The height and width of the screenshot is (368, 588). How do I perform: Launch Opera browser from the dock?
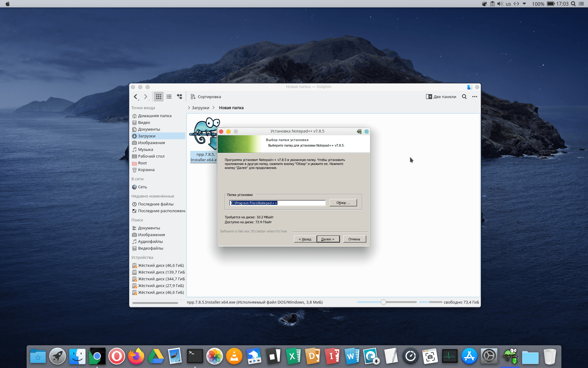pyautogui.click(x=116, y=356)
